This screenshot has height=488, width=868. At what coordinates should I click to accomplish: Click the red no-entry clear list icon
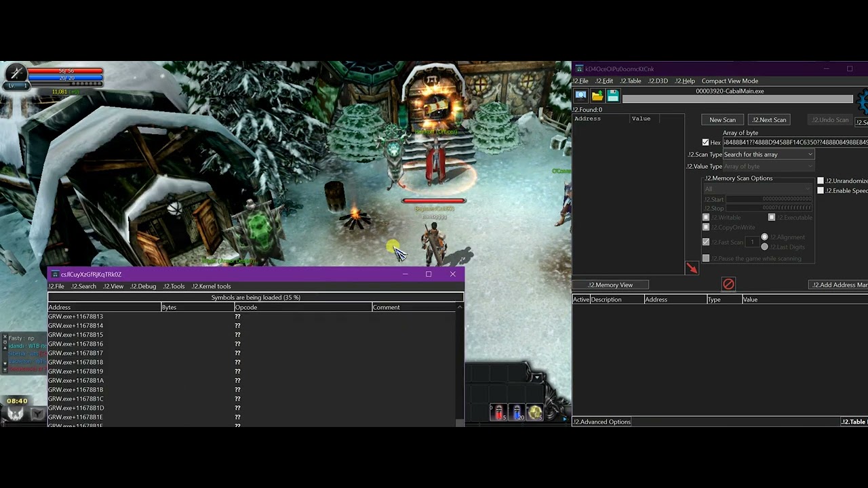[728, 284]
